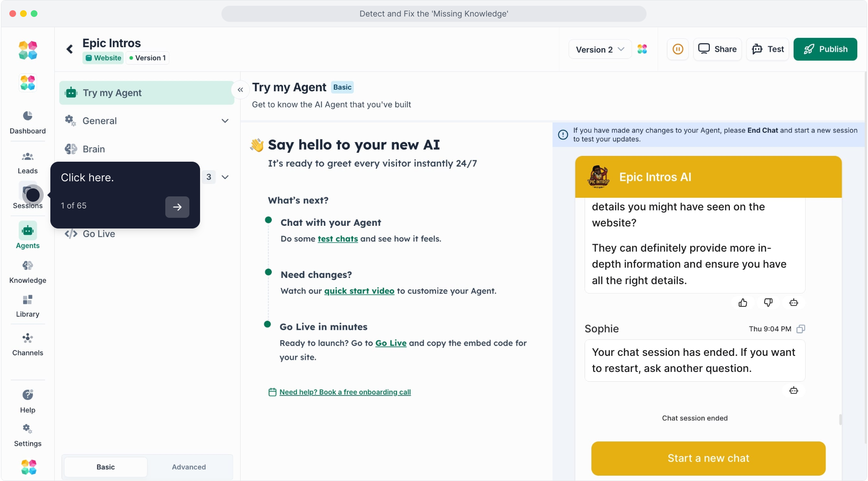
Task: Click Start a new chat button
Action: (x=708, y=458)
